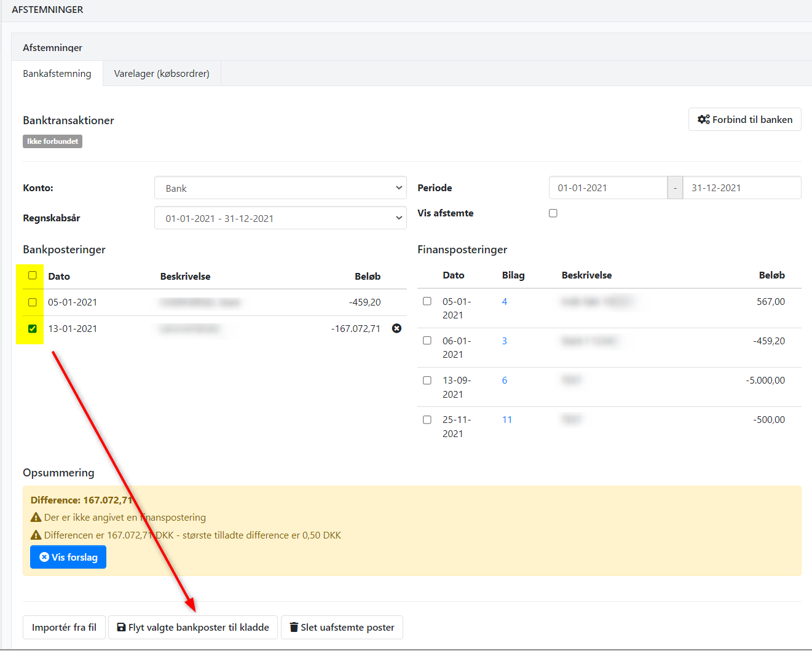The image size is (812, 651).
Task: Select the Bankafstemning tab
Action: click(57, 74)
